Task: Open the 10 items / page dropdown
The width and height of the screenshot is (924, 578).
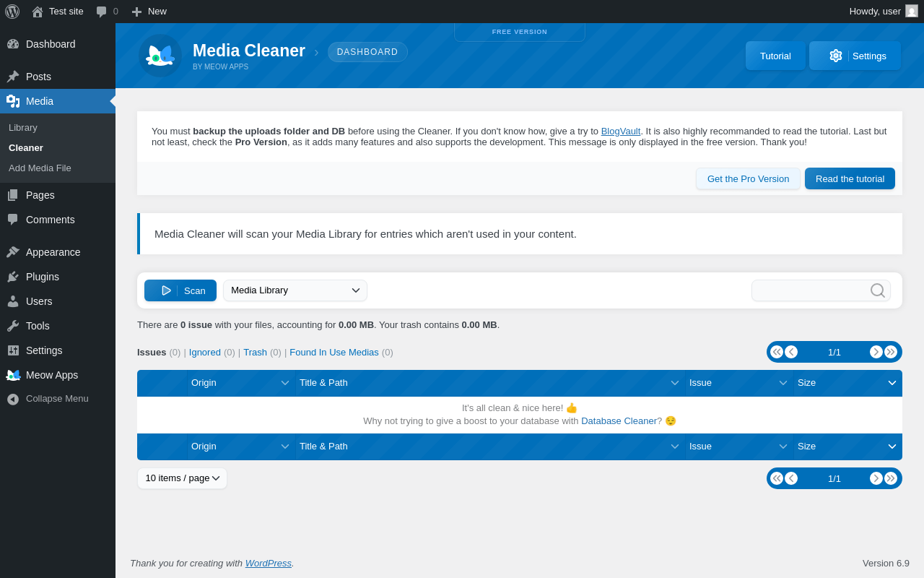Action: 183,478
